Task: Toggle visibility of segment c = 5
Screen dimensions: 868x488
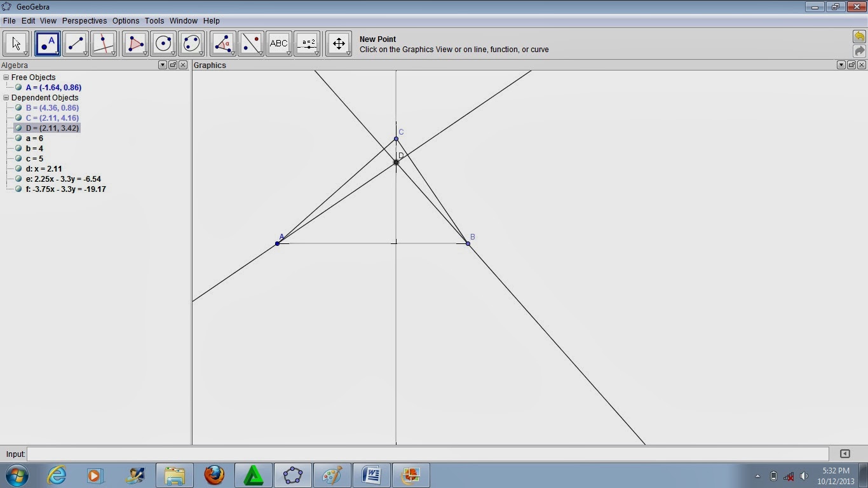Action: click(x=18, y=158)
